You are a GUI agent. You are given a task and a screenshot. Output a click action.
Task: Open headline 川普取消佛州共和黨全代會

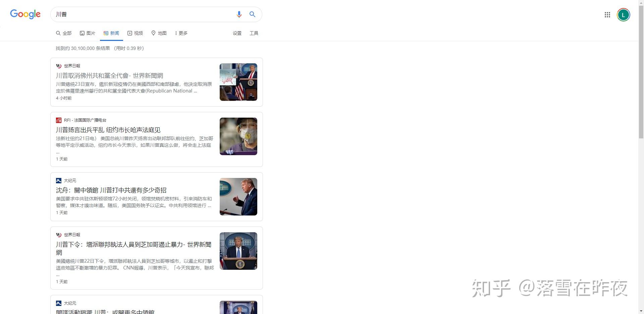pyautogui.click(x=109, y=76)
